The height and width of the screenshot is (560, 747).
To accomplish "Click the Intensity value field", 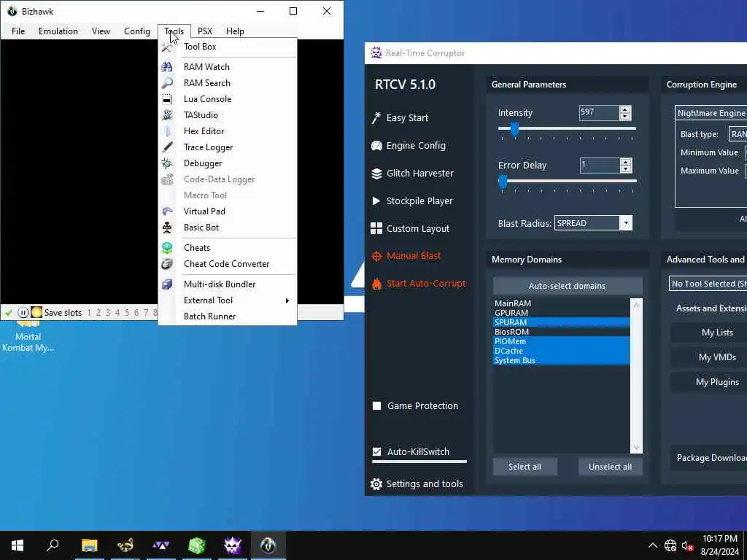I will [x=599, y=113].
